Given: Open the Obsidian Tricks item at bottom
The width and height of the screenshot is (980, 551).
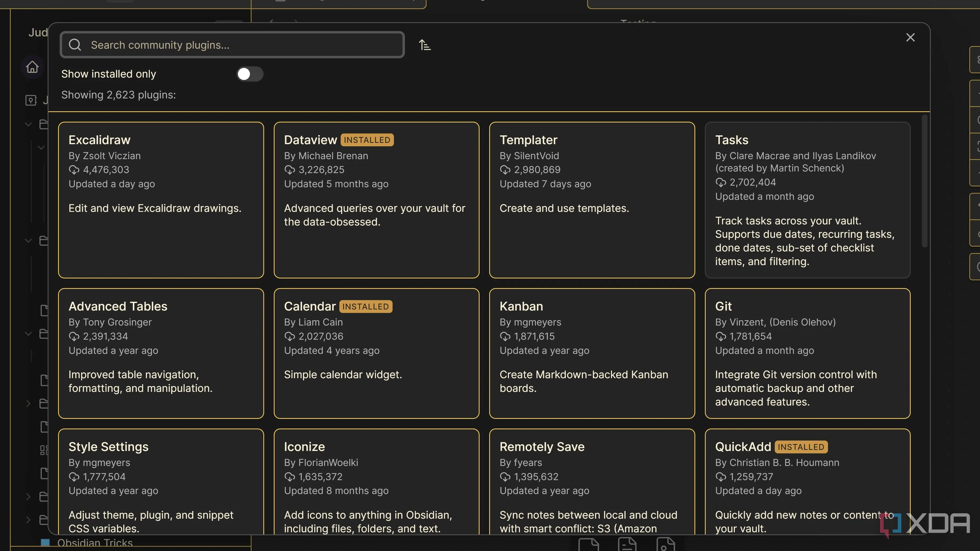Looking at the screenshot, I should 95,543.
